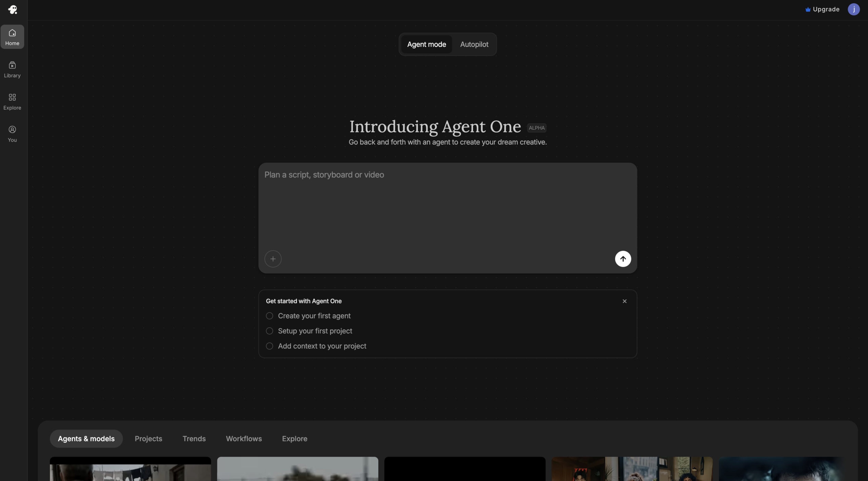Click the Get started with Agent One title
This screenshot has height=481, width=868.
(x=303, y=301)
